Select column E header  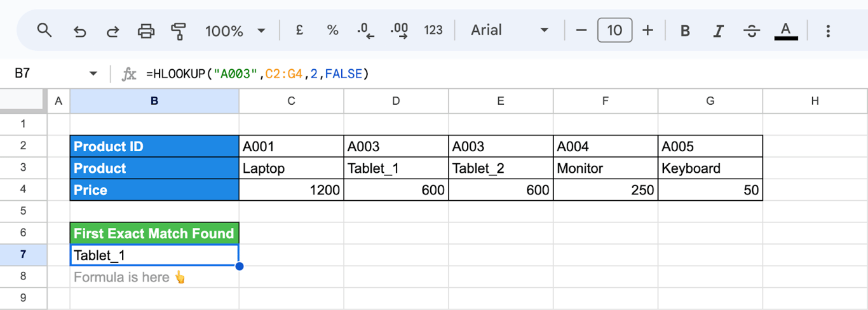coord(501,100)
